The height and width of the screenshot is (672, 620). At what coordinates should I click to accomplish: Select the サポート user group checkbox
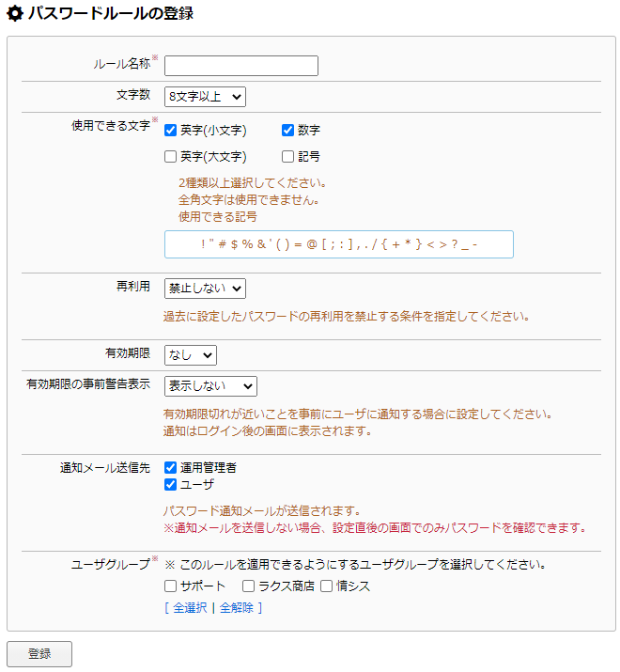tap(171, 586)
